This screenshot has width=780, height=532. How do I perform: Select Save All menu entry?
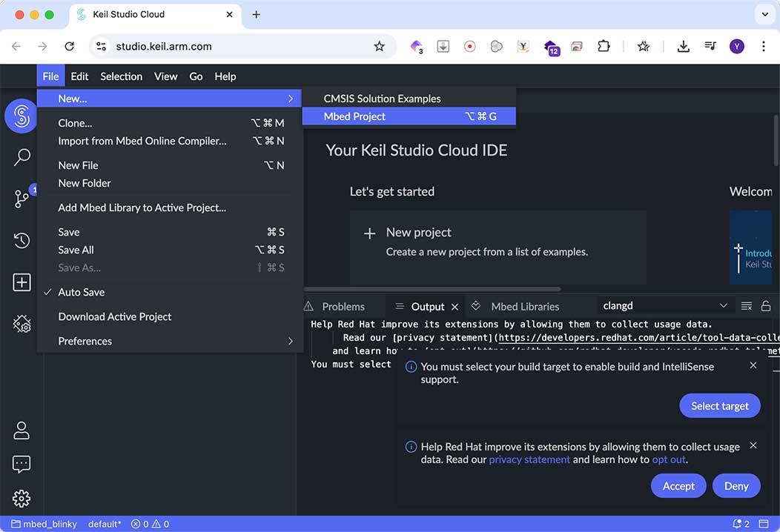pyautogui.click(x=170, y=250)
